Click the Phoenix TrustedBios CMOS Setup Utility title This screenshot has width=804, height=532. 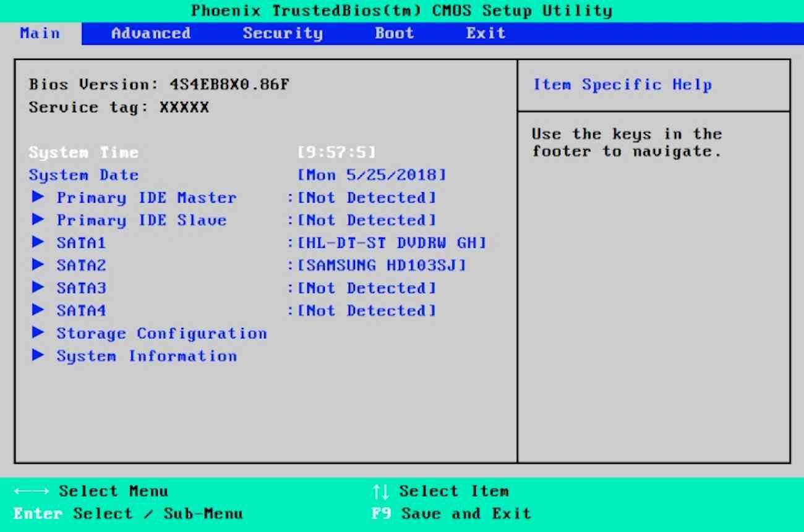click(402, 11)
